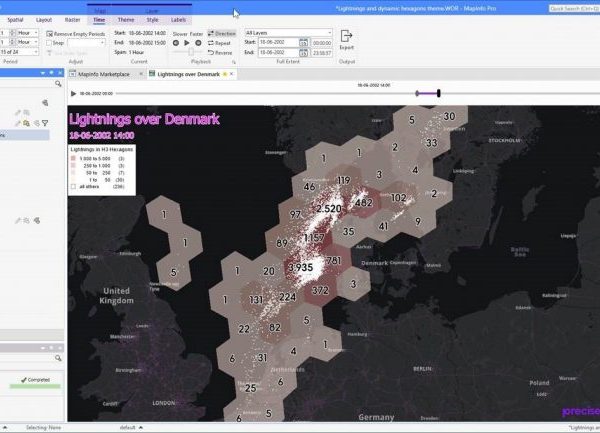This screenshot has width=600, height=433.
Task: Click the status bar default style arrow
Action: pos(141,427)
